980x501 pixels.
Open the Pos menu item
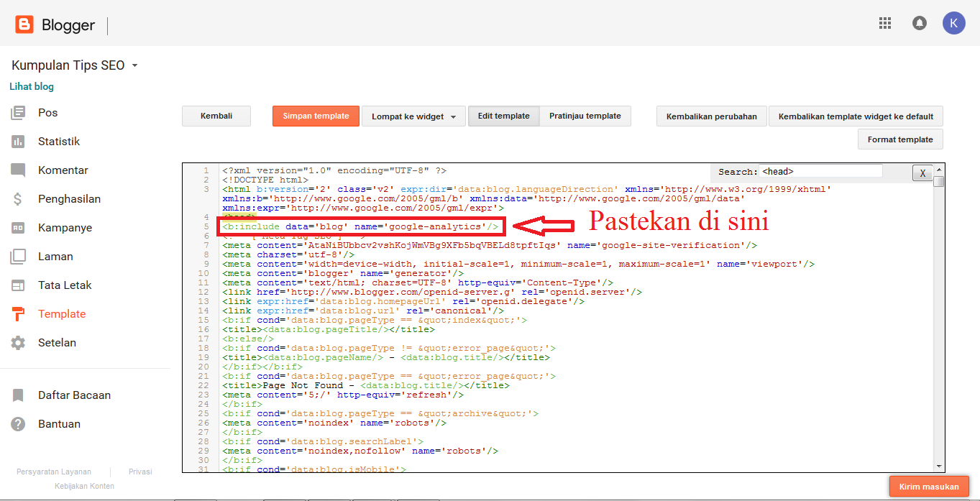47,113
